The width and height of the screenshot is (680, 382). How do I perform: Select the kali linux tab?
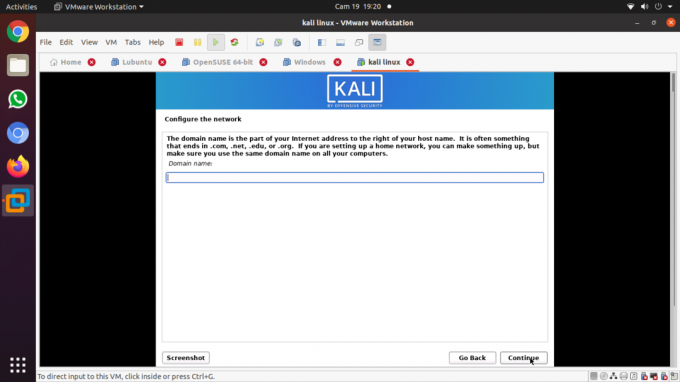click(379, 62)
